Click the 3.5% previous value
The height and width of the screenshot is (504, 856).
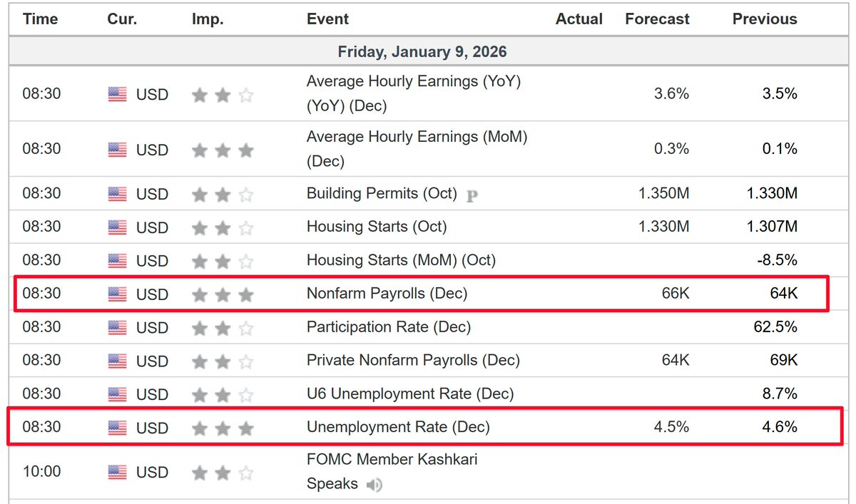[x=779, y=93]
